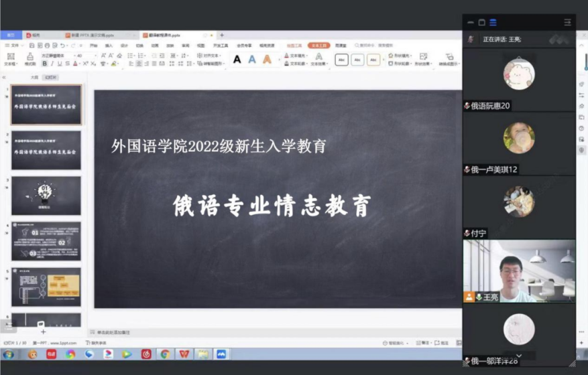This screenshot has height=375, width=588.
Task: Open WPS app from the taskbar
Action: point(183,354)
